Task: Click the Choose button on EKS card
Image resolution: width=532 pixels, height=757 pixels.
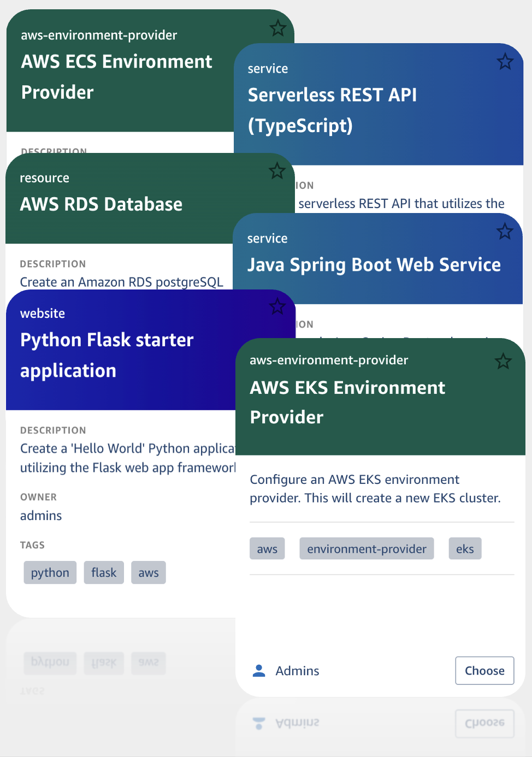Action: pyautogui.click(x=484, y=671)
